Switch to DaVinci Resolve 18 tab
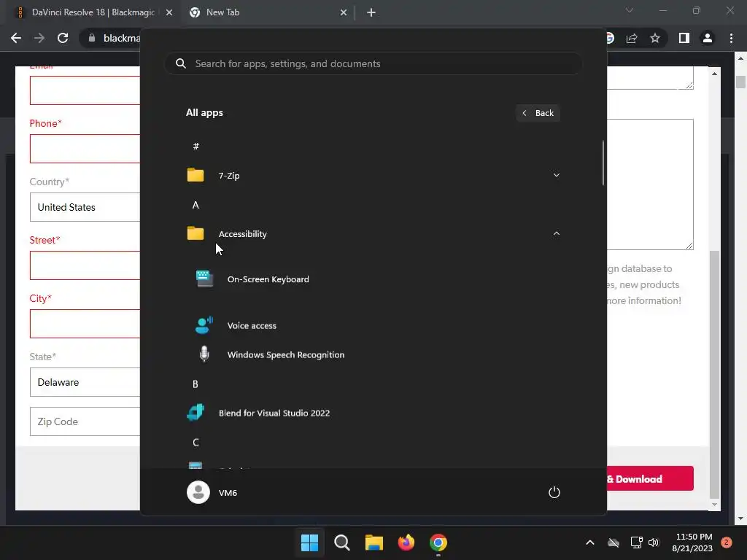 tap(93, 12)
